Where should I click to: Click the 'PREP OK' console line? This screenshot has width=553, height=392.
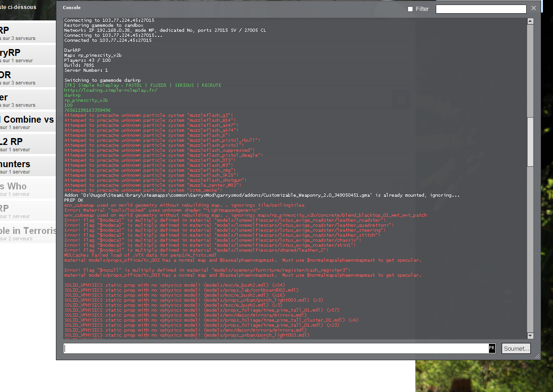click(74, 200)
